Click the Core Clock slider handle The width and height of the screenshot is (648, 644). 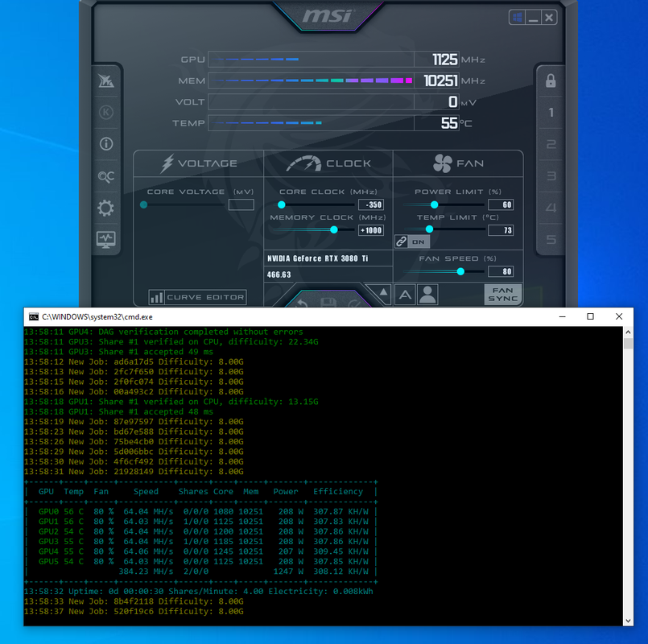click(282, 204)
